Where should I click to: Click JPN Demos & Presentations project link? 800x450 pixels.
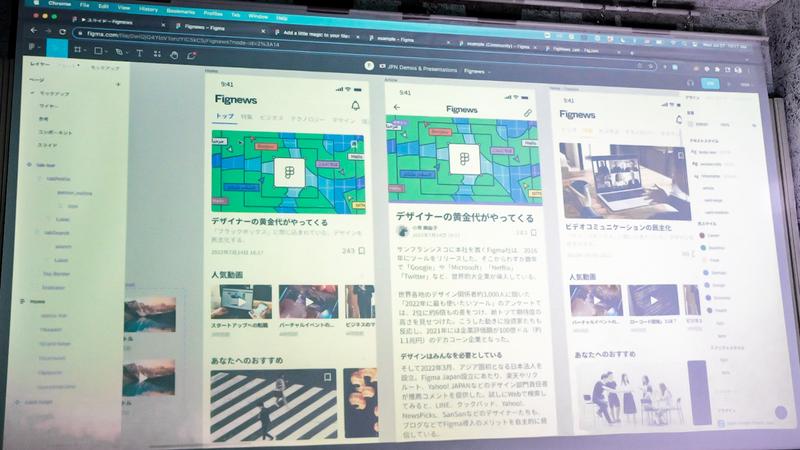tap(422, 68)
